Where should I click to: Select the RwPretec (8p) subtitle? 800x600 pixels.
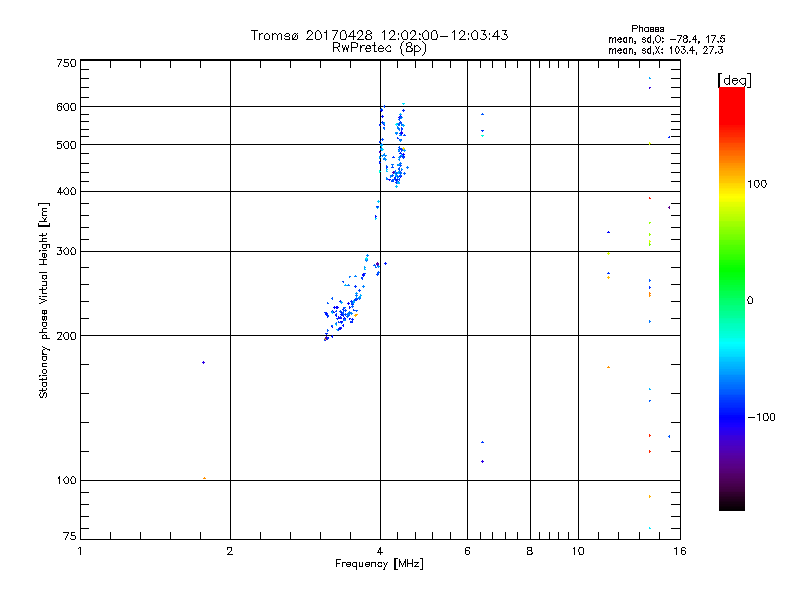379,47
